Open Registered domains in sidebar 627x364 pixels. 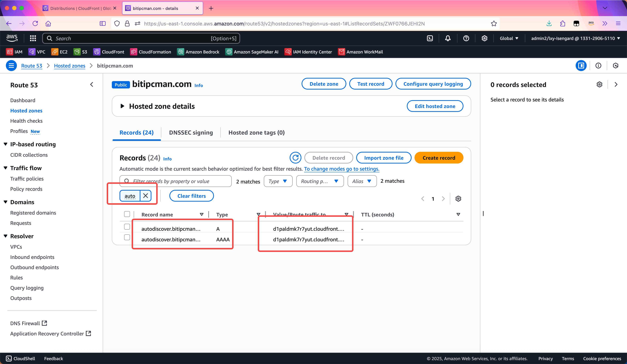(33, 213)
